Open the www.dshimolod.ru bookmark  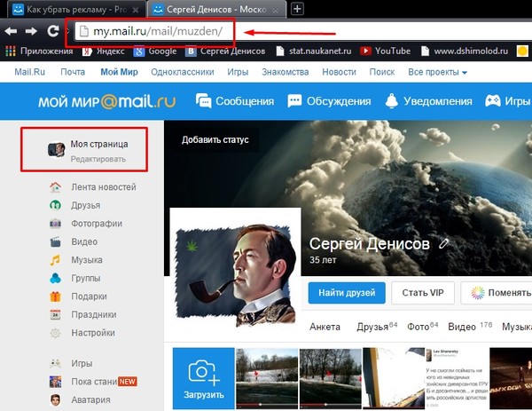point(465,51)
